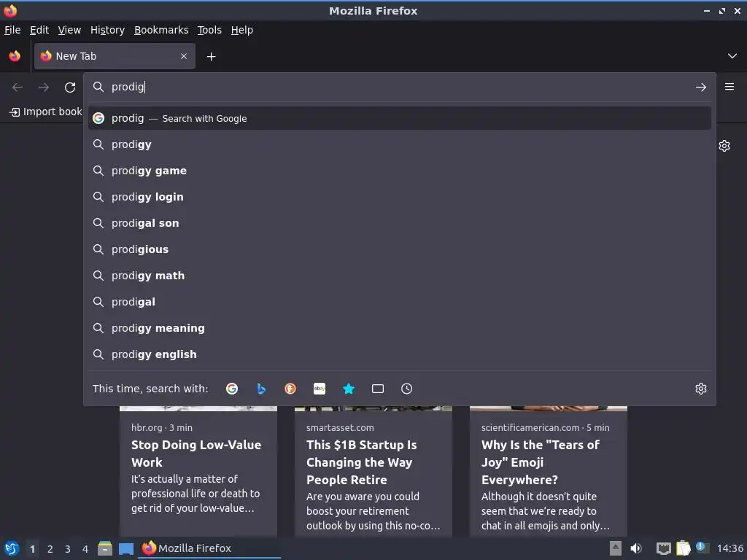This screenshot has width=747, height=560.
Task: Select the New Tab tab
Action: 115,56
